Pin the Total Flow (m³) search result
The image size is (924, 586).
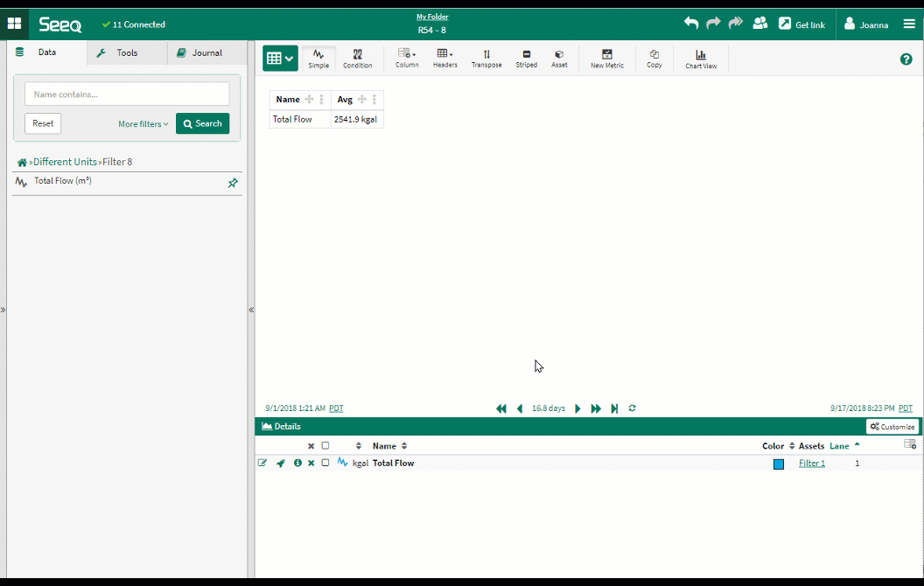pos(233,183)
